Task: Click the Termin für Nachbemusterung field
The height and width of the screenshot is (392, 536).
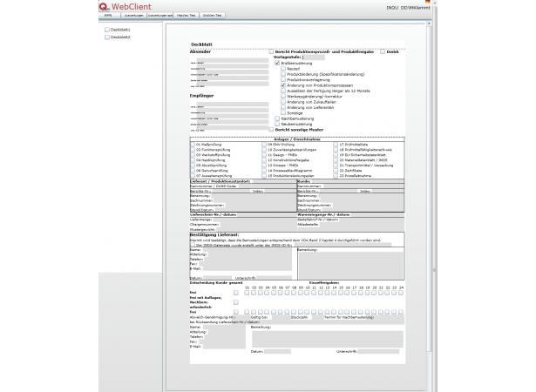Action: click(x=389, y=317)
